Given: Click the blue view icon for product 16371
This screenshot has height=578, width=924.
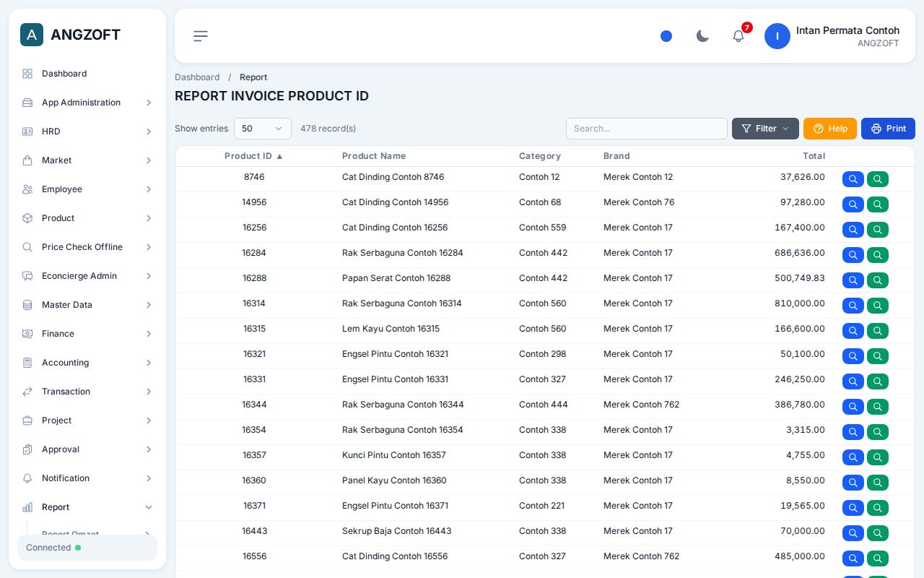Looking at the screenshot, I should pyautogui.click(x=853, y=508).
